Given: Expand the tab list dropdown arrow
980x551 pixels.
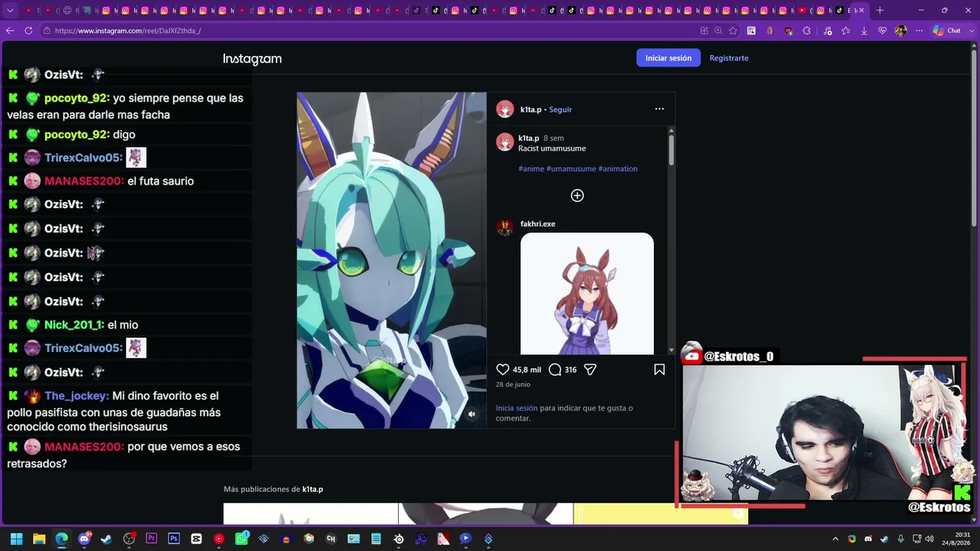Looking at the screenshot, I should tap(10, 11).
